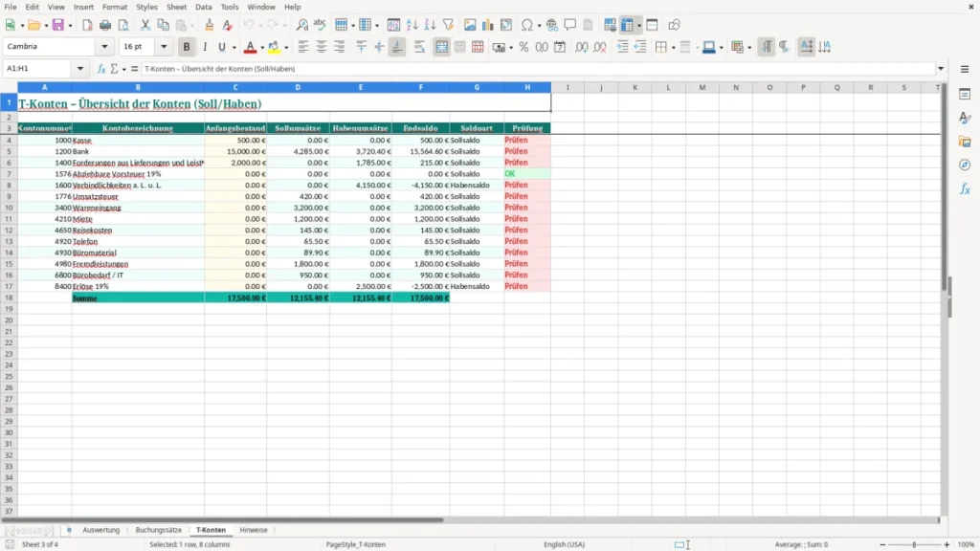Switch to the Auswertung sheet tab
The width and height of the screenshot is (980, 551).
[101, 530]
